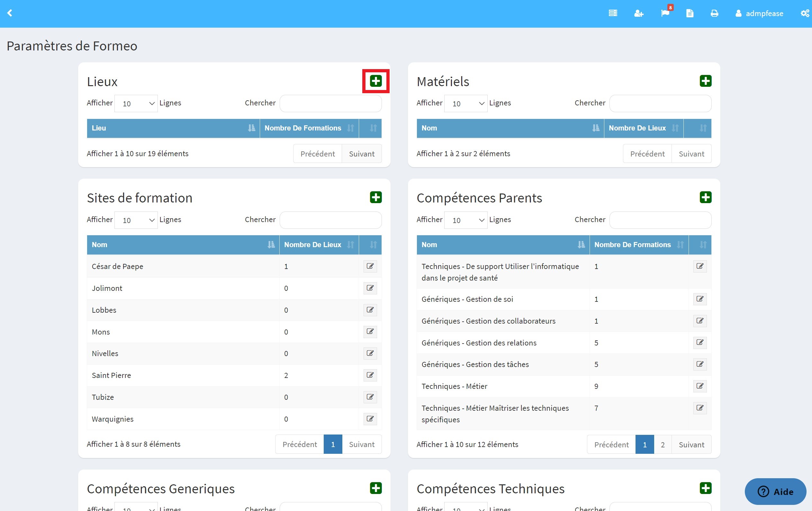The height and width of the screenshot is (511, 812).
Task: Edit the Lobbes site row
Action: pyautogui.click(x=370, y=310)
